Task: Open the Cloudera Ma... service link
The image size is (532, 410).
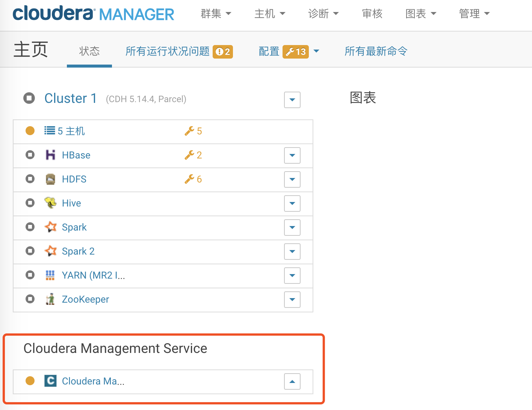Action: click(x=93, y=381)
